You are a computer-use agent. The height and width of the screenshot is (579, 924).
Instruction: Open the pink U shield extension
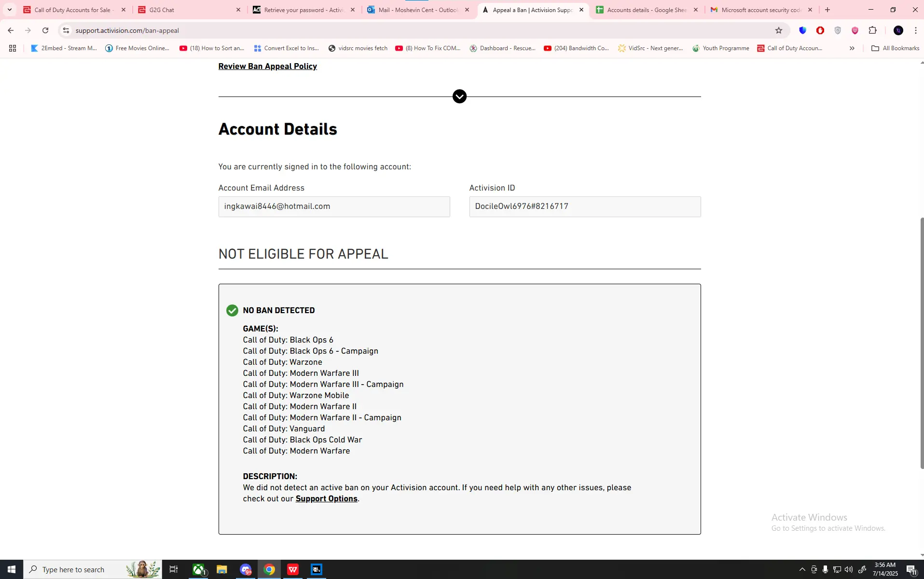(855, 30)
